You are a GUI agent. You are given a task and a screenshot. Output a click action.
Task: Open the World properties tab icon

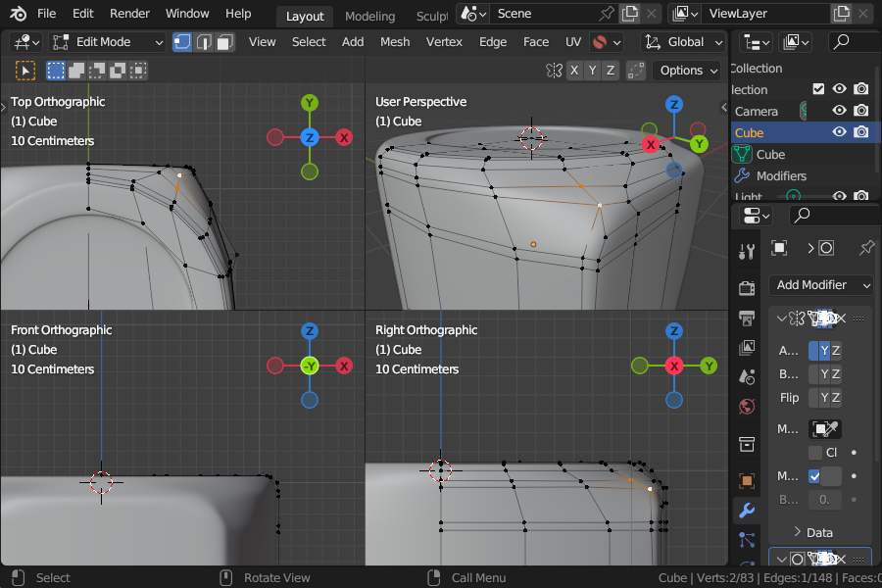747,407
